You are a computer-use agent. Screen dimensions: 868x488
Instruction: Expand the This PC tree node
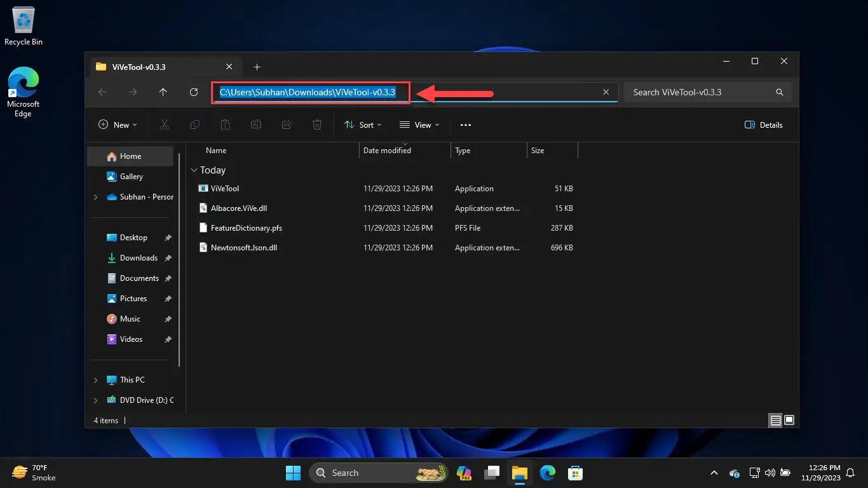click(x=96, y=380)
